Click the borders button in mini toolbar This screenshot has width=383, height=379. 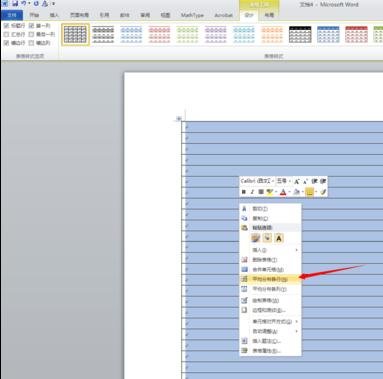(310, 192)
